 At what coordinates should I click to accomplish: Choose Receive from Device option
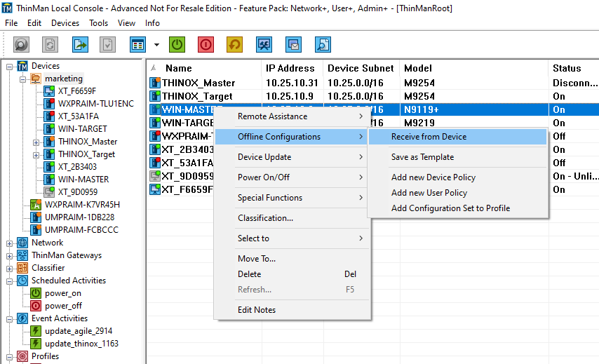[x=457, y=137]
